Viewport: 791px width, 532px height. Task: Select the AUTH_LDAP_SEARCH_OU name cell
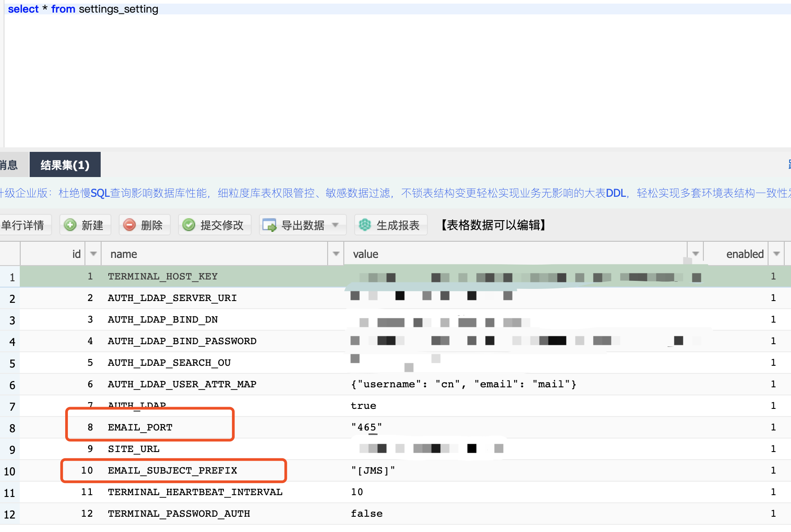pos(169,363)
